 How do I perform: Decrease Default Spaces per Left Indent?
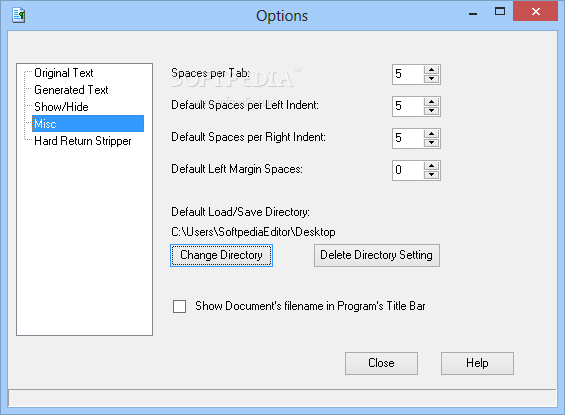click(x=431, y=111)
